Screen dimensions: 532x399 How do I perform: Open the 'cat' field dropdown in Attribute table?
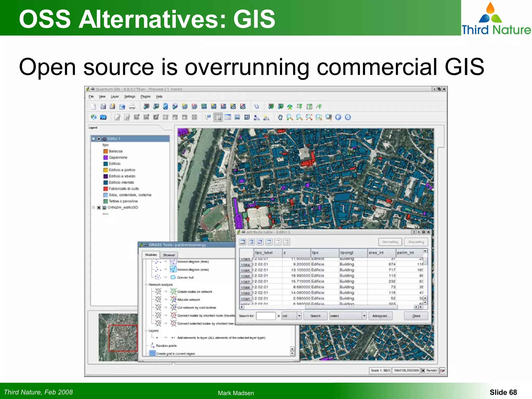[299, 316]
